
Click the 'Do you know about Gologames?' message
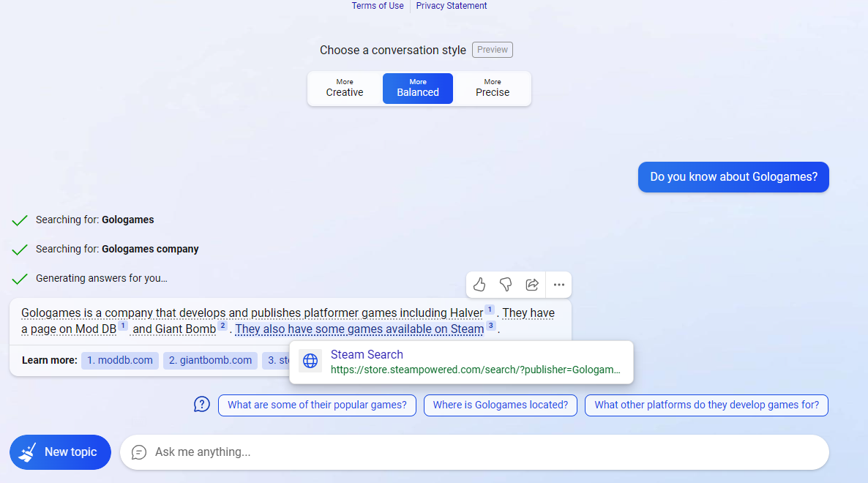click(733, 177)
